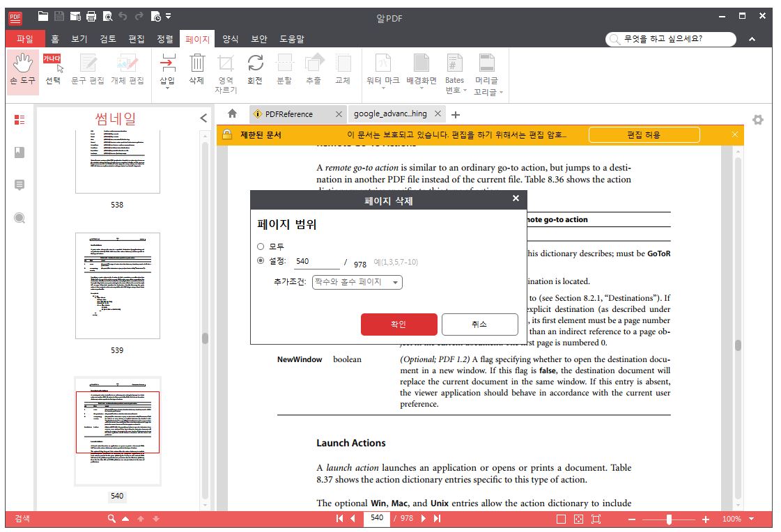Click the fit-page view icon
The height and width of the screenshot is (532, 781).
point(578,519)
